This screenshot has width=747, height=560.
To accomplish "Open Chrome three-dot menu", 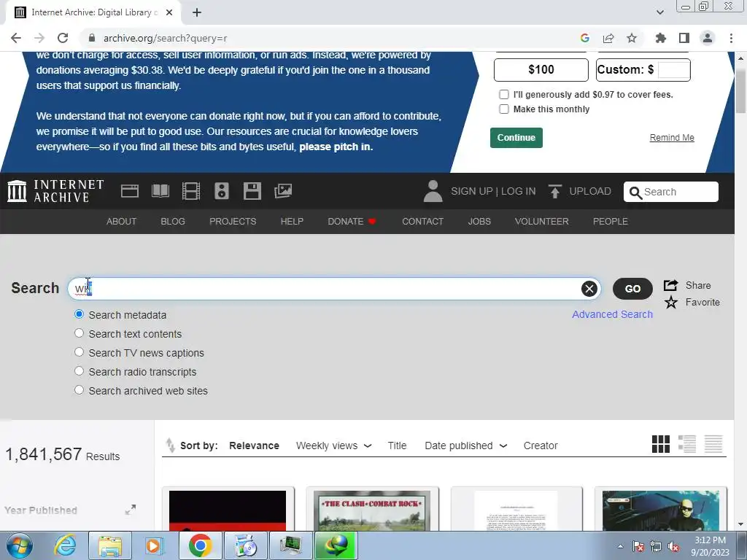I will pos(731,38).
